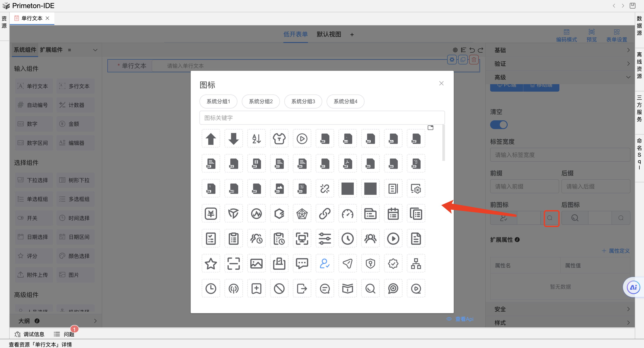The height and width of the screenshot is (348, 644).
Task: Switch to 系统分组2 icon group
Action: tap(260, 101)
